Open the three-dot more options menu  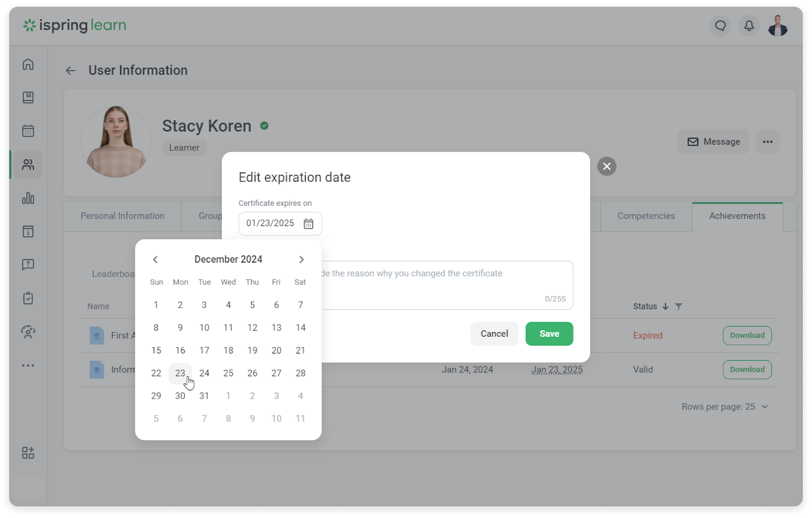tap(767, 142)
